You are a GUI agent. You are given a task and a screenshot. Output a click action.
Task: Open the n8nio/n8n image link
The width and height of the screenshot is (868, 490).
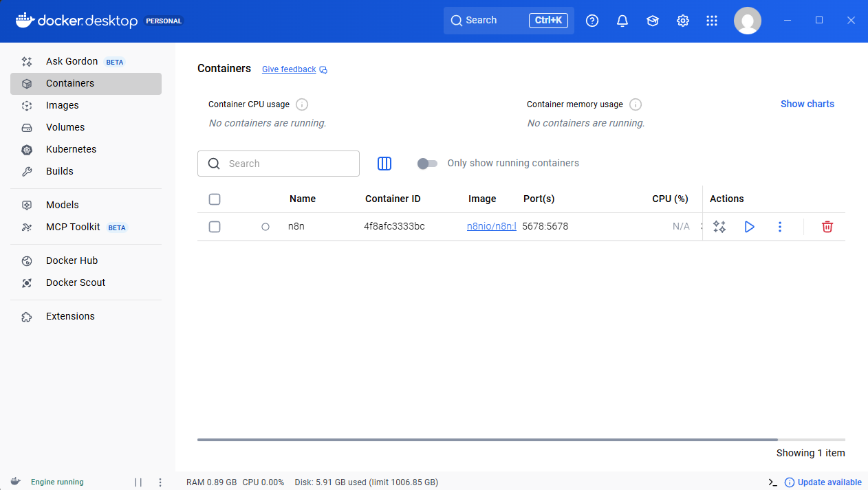(x=491, y=226)
